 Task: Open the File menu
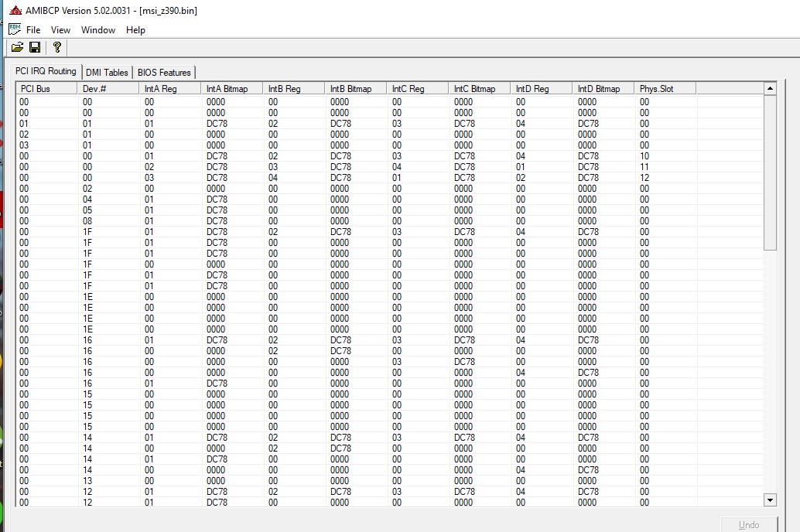(x=33, y=30)
